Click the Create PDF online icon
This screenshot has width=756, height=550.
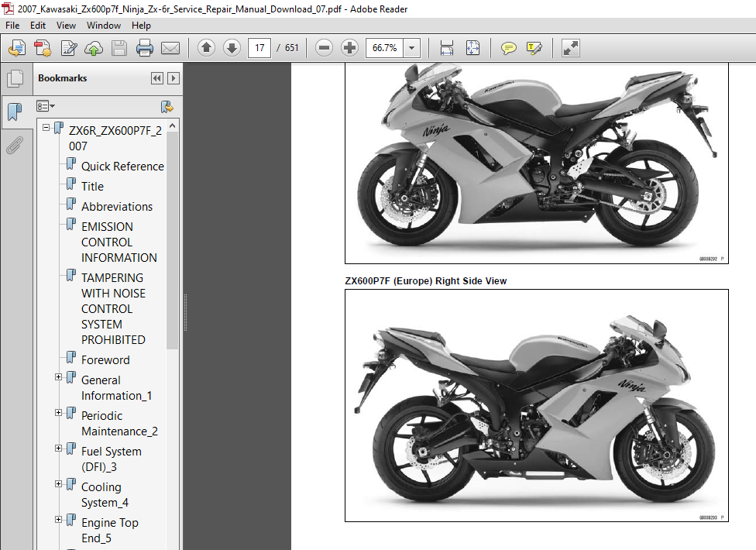[x=43, y=48]
